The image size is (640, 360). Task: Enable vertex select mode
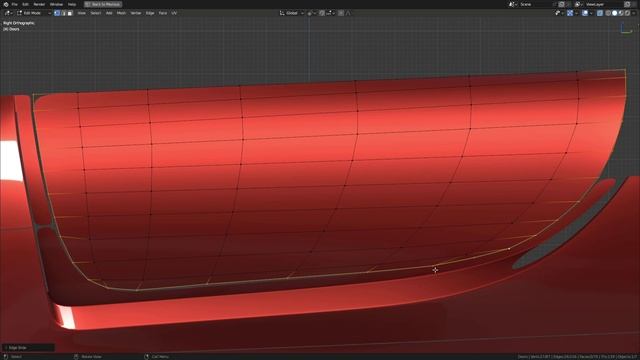pos(57,13)
